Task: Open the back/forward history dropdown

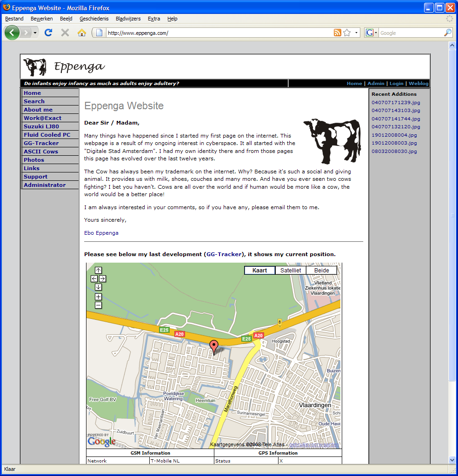Action: [x=35, y=33]
